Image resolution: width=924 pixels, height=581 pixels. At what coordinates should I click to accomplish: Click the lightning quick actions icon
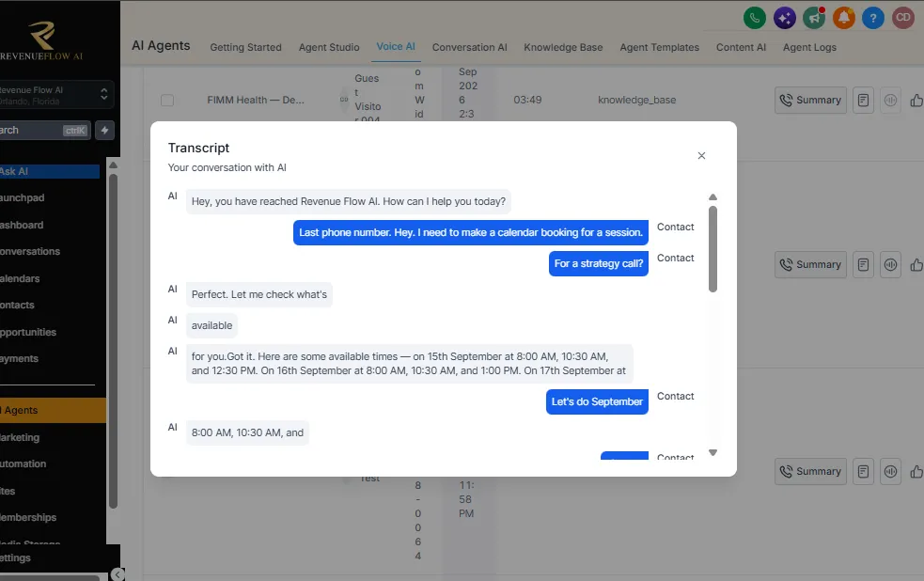(x=105, y=131)
